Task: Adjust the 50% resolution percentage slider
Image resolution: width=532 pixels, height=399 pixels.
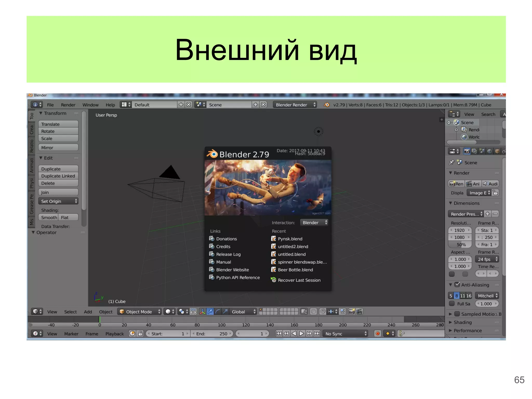Action: [x=460, y=245]
